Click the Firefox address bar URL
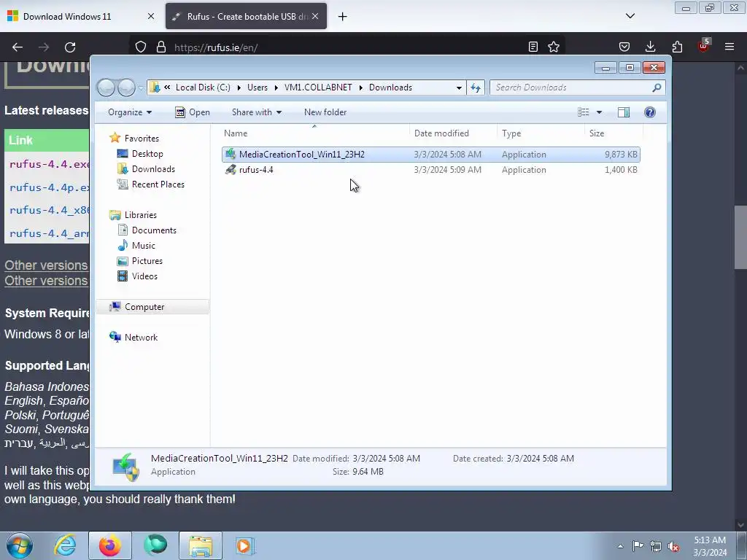Image resolution: width=747 pixels, height=560 pixels. pyautogui.click(x=216, y=47)
